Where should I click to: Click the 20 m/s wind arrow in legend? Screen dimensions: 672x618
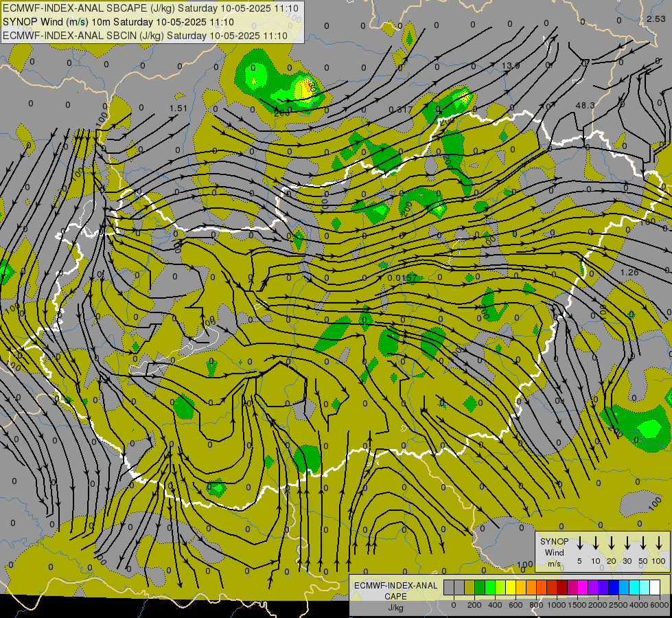(x=611, y=543)
